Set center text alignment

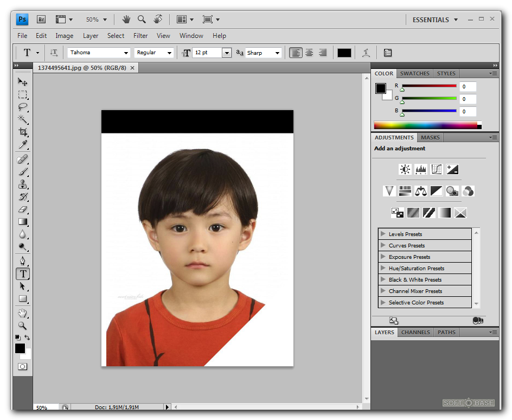click(309, 53)
